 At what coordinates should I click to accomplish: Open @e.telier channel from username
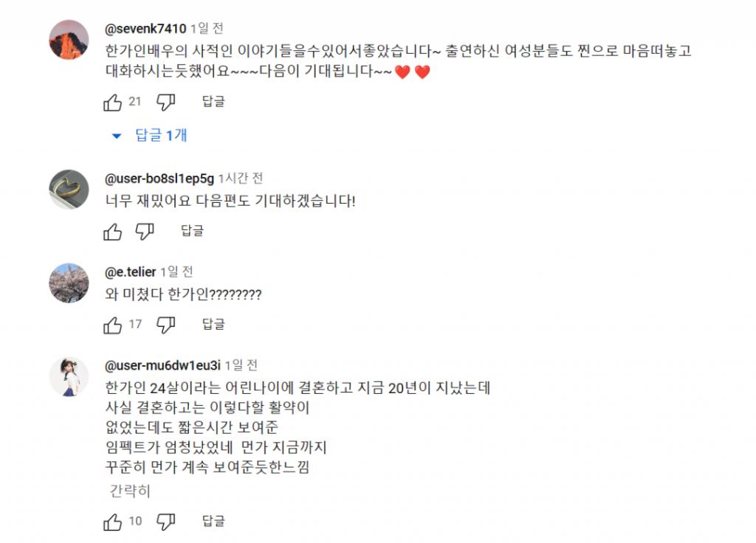pyautogui.click(x=131, y=271)
